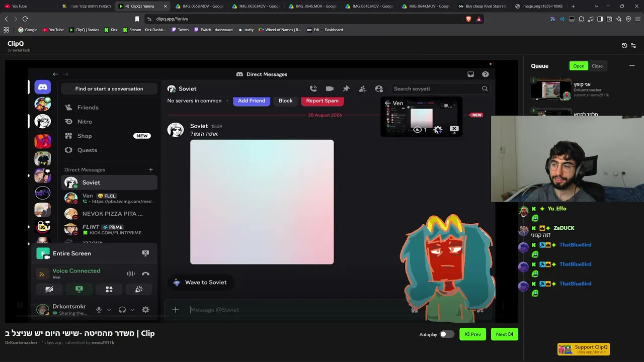Start a video call with Soviet
This screenshot has height=362, width=644.
[330, 88]
